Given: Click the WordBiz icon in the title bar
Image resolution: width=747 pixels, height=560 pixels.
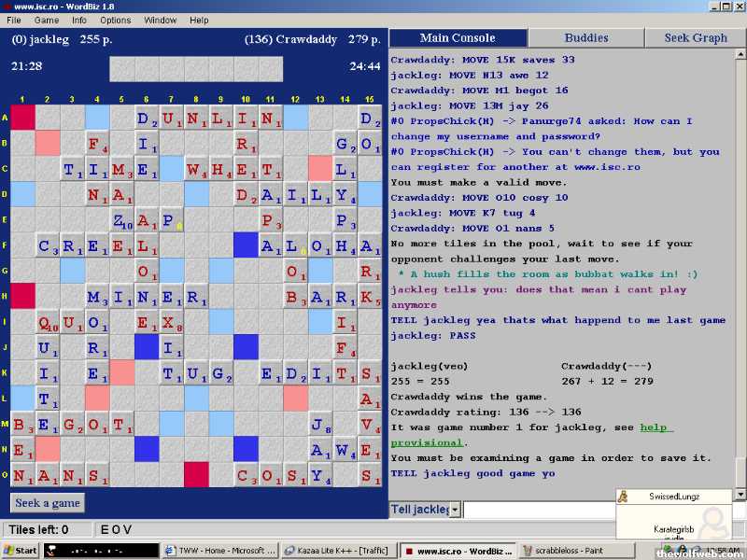Looking at the screenshot, I should coord(7,7).
